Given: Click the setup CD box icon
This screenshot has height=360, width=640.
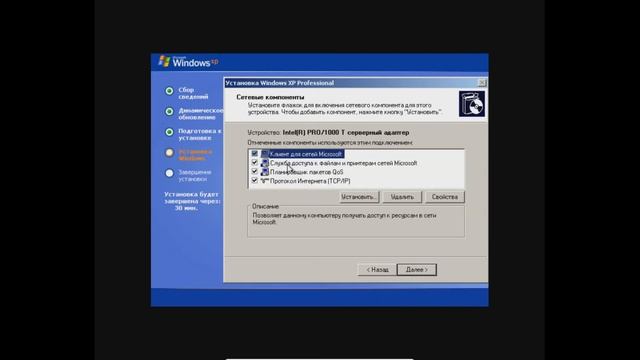Looking at the screenshot, I should [x=472, y=104].
